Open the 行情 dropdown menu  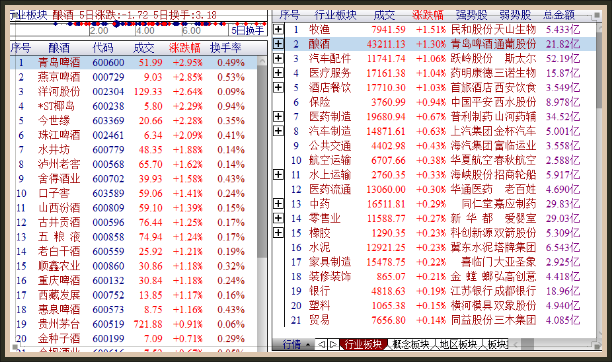[297, 344]
